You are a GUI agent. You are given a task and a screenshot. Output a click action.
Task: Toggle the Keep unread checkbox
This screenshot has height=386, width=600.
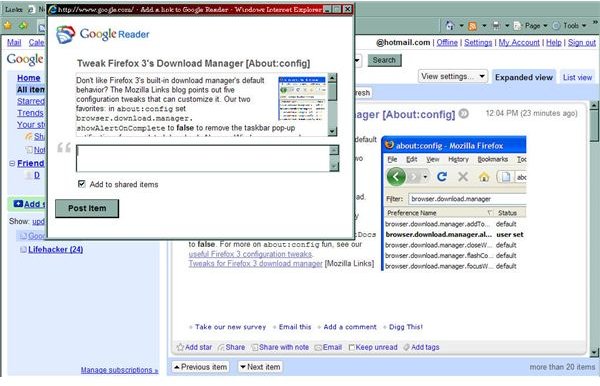click(352, 347)
